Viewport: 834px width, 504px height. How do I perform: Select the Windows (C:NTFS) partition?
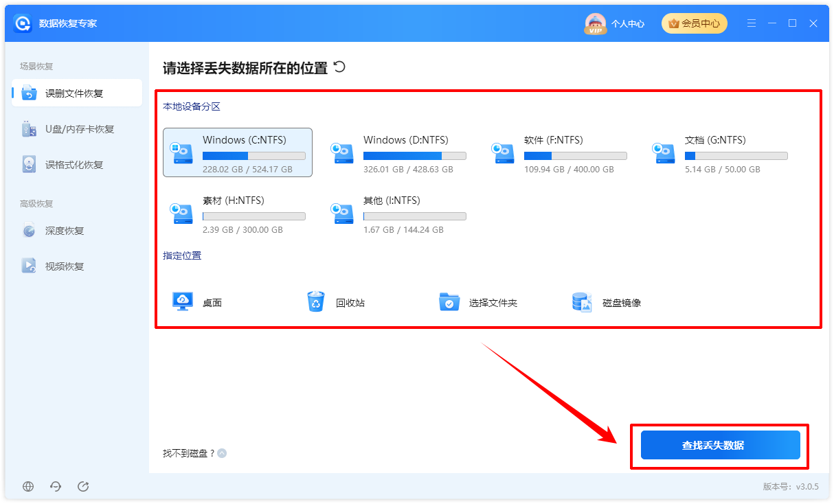click(238, 152)
